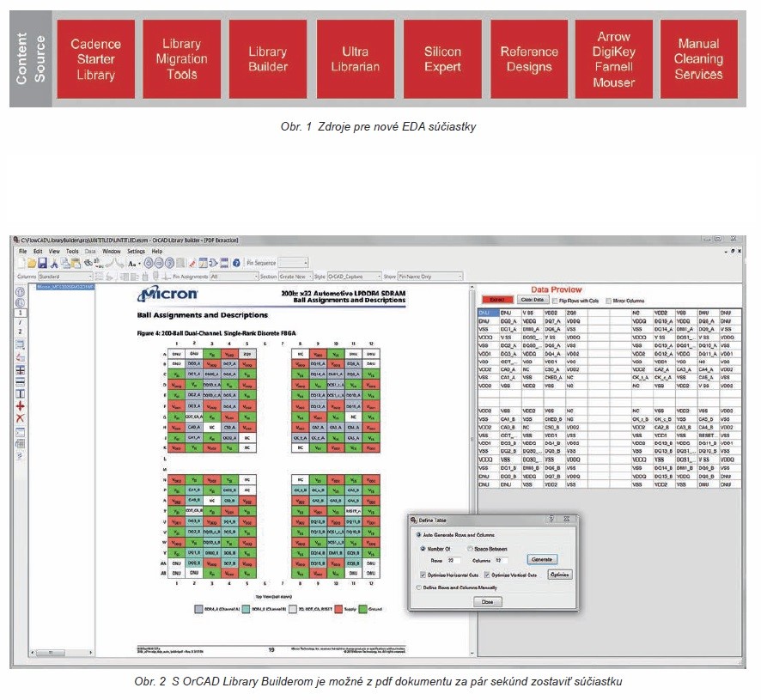
Task: Click the Ultra Librarian red tile
Action: [356, 58]
